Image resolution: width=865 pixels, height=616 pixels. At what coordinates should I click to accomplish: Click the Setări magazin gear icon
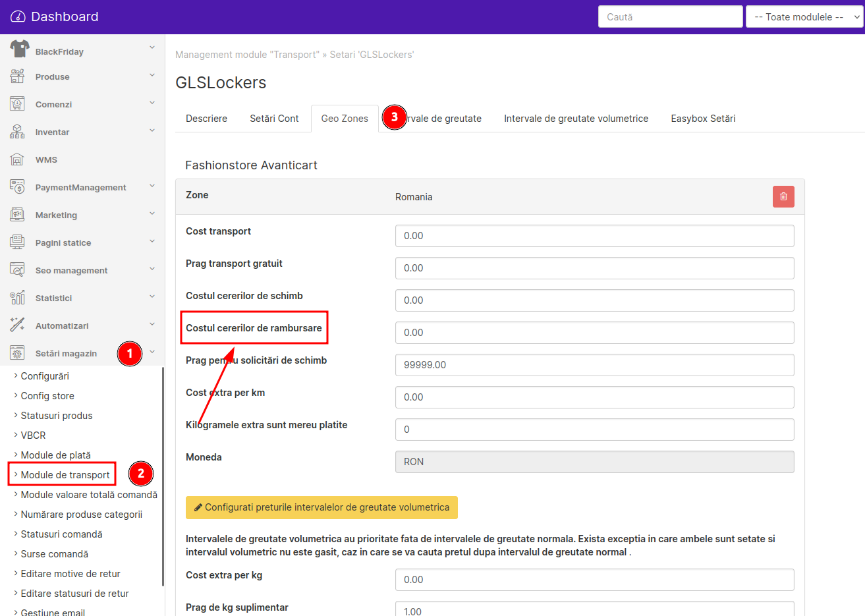(x=17, y=353)
